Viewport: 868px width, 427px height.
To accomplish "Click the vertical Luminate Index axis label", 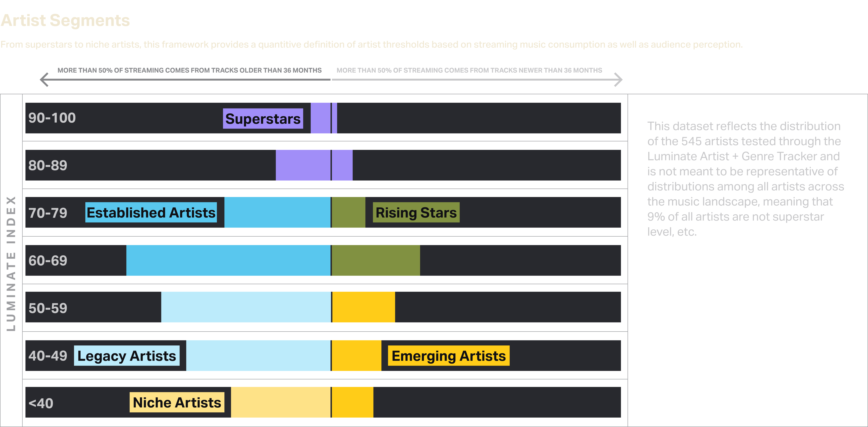I will 11,263.
